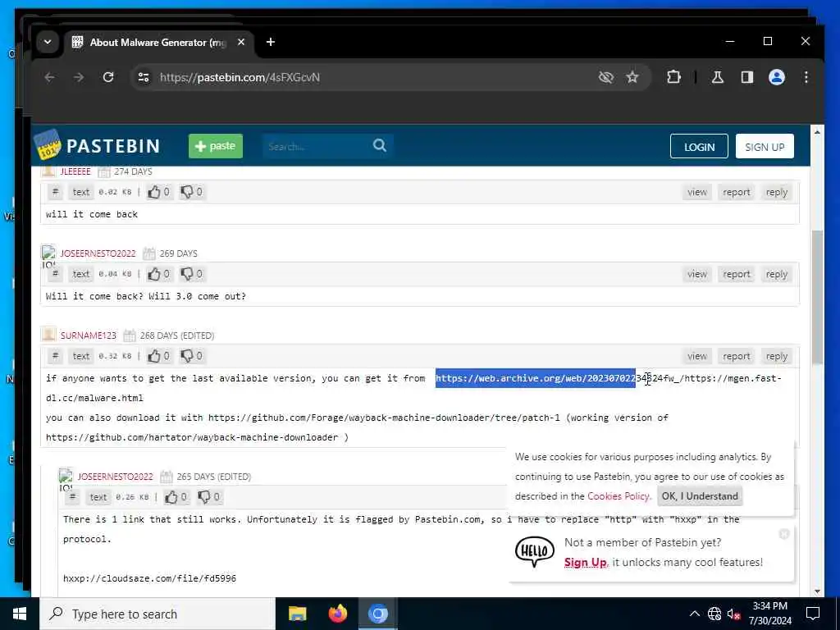View SURNAME123's comment
This screenshot has width=840, height=630.
(x=697, y=356)
